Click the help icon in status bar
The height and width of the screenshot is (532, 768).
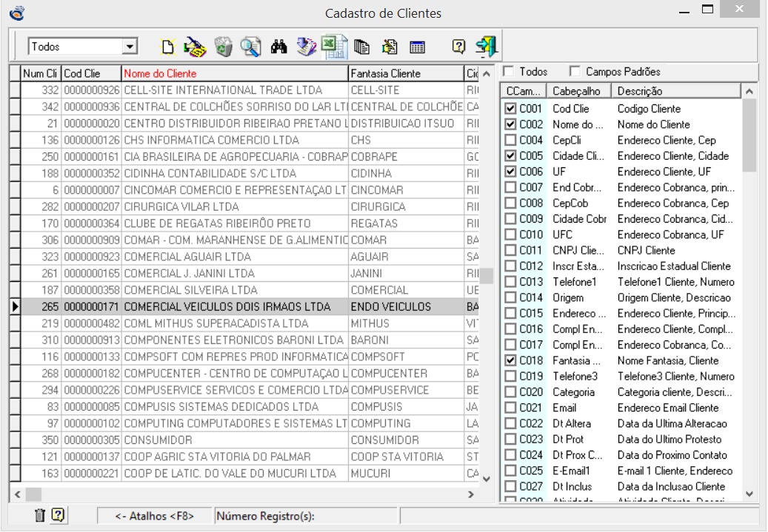(58, 515)
